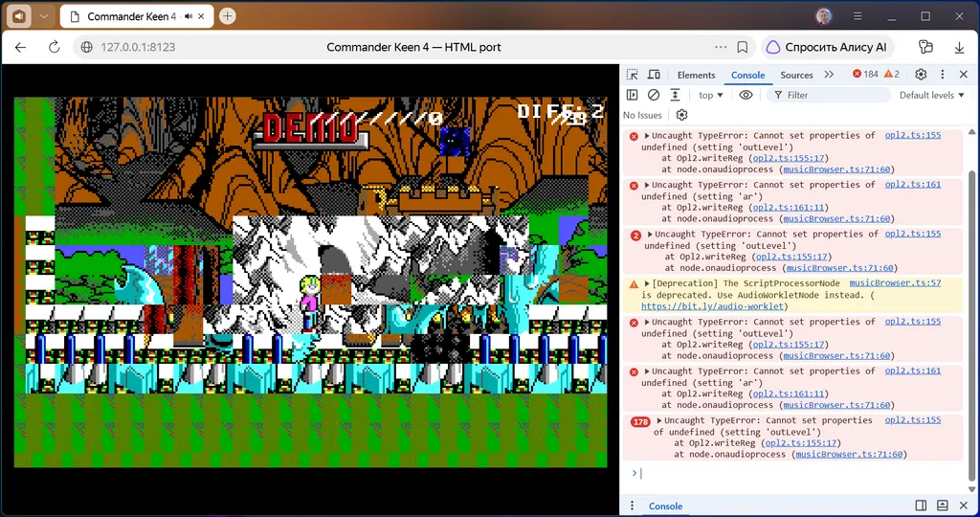Expand the Deprecation warning message
Viewport: 980px width, 517px height.
647,283
